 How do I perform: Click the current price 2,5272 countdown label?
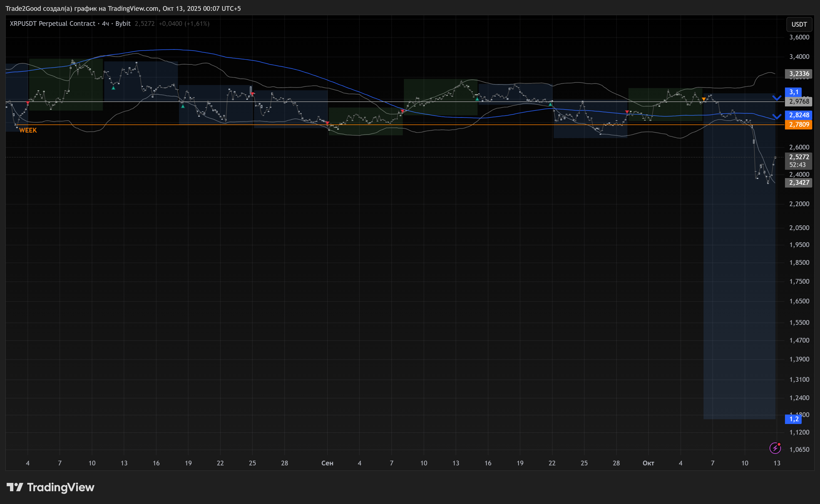tap(798, 161)
